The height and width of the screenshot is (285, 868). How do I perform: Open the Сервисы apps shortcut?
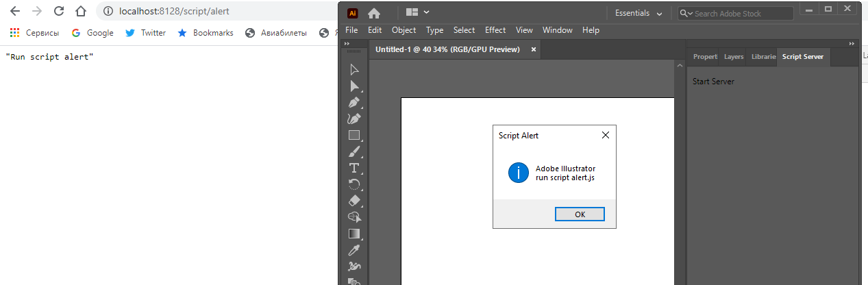pos(34,32)
